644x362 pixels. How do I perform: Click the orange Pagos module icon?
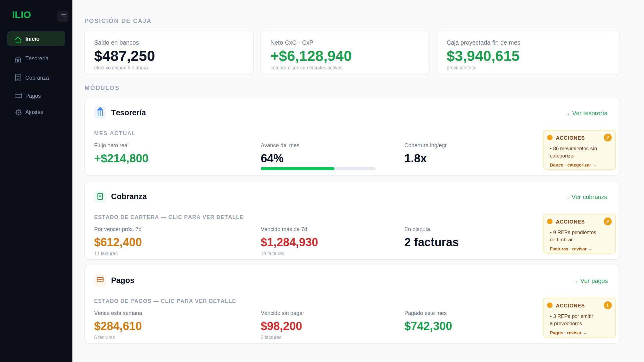pos(100,280)
